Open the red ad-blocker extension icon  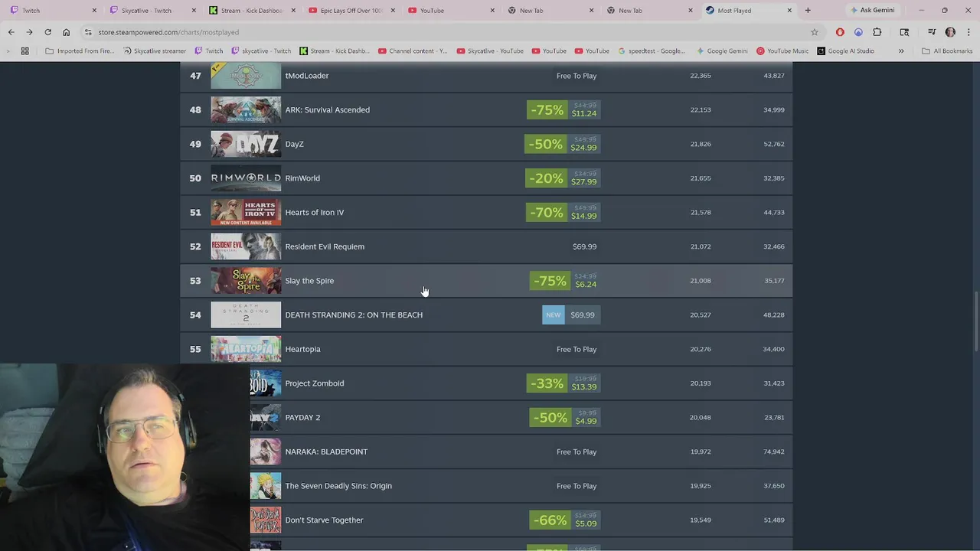tap(840, 32)
